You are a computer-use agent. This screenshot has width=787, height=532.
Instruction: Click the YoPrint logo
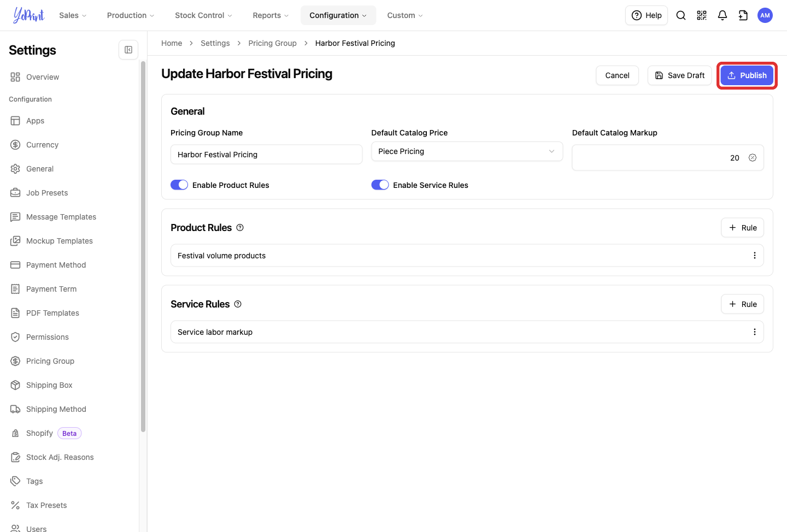tap(29, 15)
